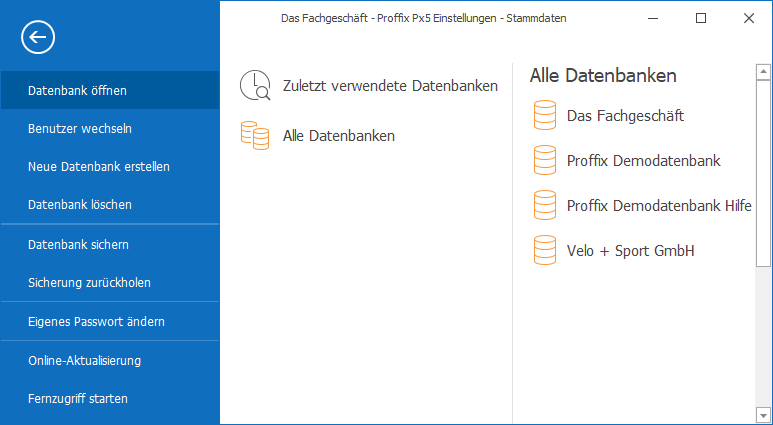Viewport: 773px width, 425px height.
Task: Minimize the Proffix window
Action: (653, 18)
